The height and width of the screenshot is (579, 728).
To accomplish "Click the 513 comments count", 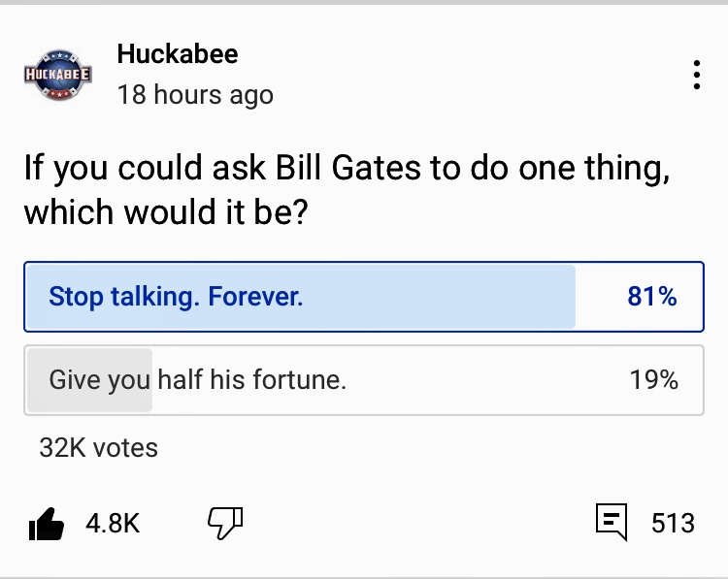I will coord(673,525).
